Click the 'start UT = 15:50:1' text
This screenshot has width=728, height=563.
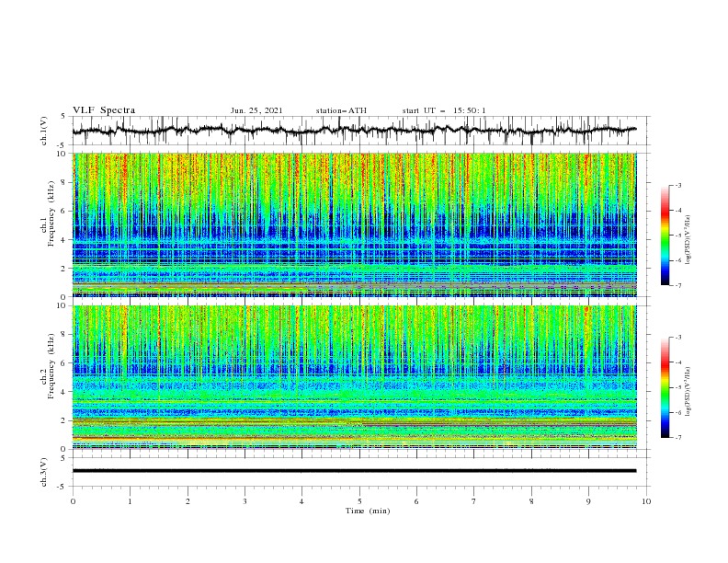(444, 110)
